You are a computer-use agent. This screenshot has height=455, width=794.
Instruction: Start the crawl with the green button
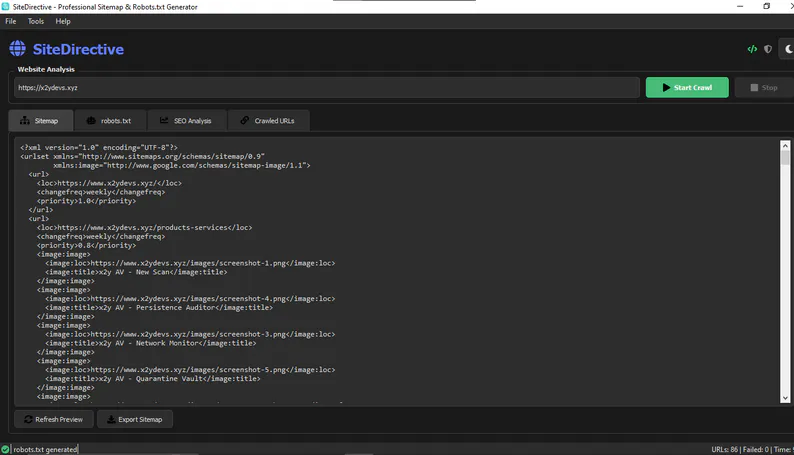[x=687, y=88]
